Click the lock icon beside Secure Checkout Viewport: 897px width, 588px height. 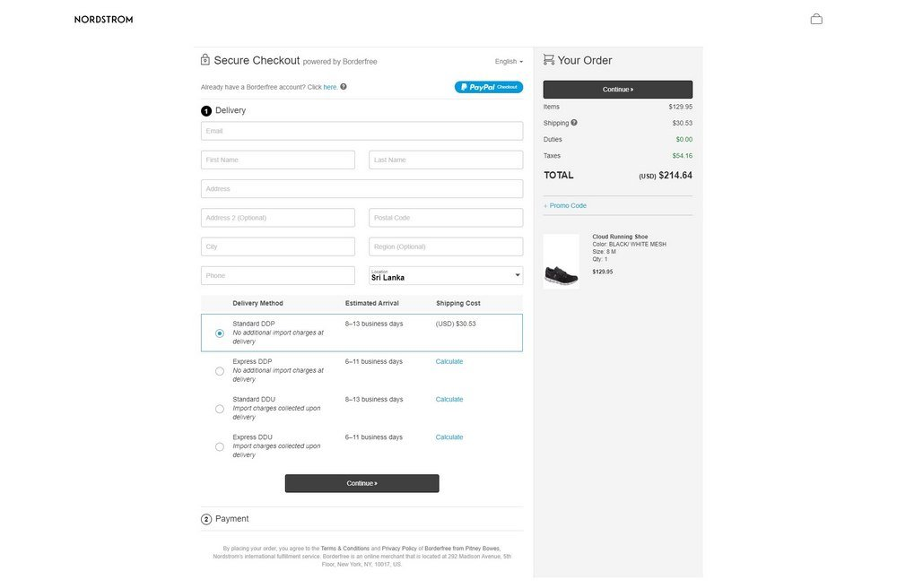pyautogui.click(x=204, y=59)
